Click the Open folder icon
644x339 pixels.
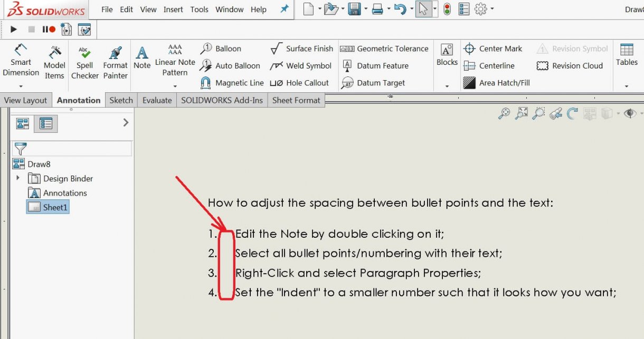click(x=331, y=9)
